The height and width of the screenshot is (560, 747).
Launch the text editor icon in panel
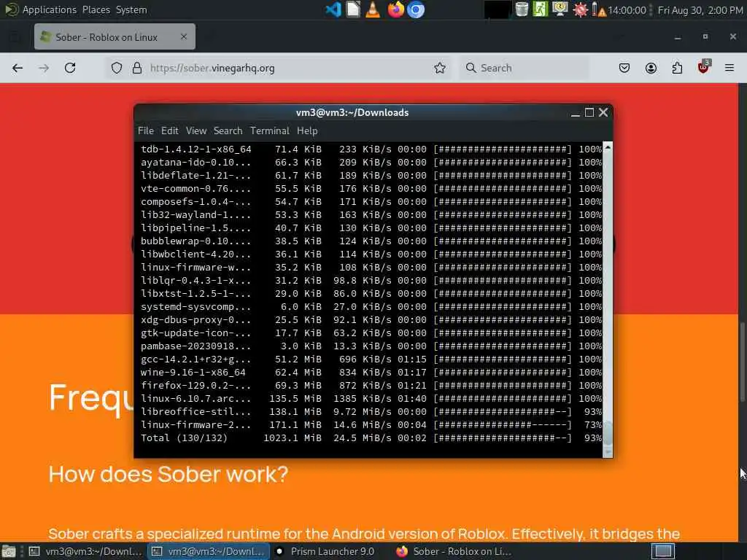coord(353,9)
